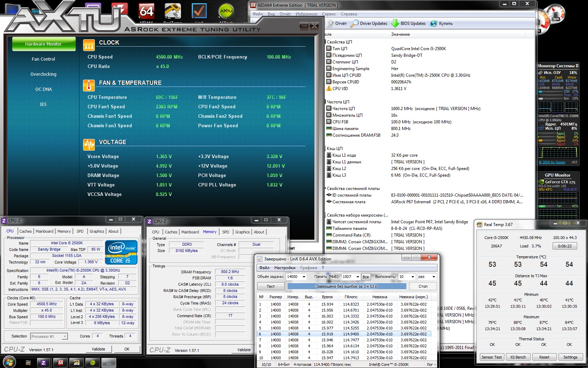Expand the Объём задачи dropdown in LinX
The image size is (588, 368).
(x=304, y=277)
